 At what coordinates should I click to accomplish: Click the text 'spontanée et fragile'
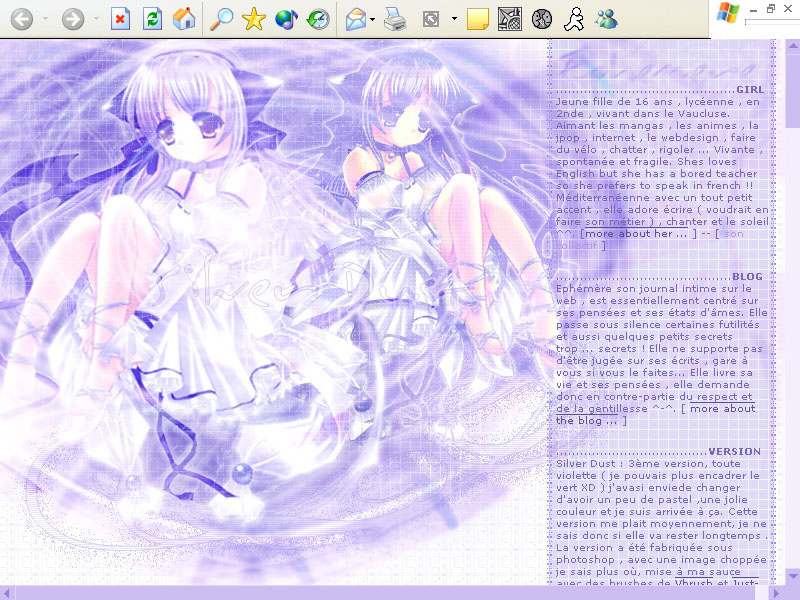[614, 162]
